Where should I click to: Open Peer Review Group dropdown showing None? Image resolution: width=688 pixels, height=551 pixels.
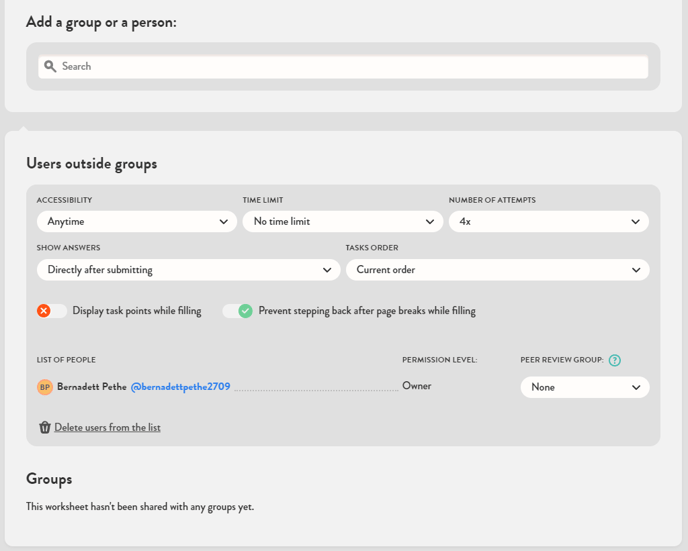[584, 387]
